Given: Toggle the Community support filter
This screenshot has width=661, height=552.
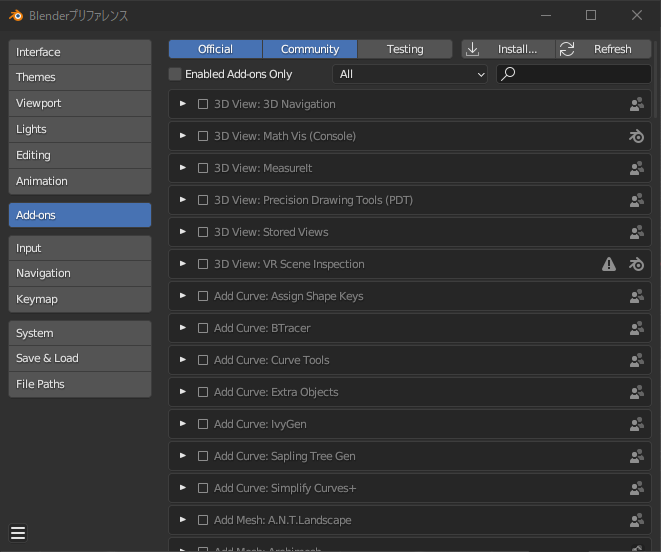Looking at the screenshot, I should click(x=310, y=49).
